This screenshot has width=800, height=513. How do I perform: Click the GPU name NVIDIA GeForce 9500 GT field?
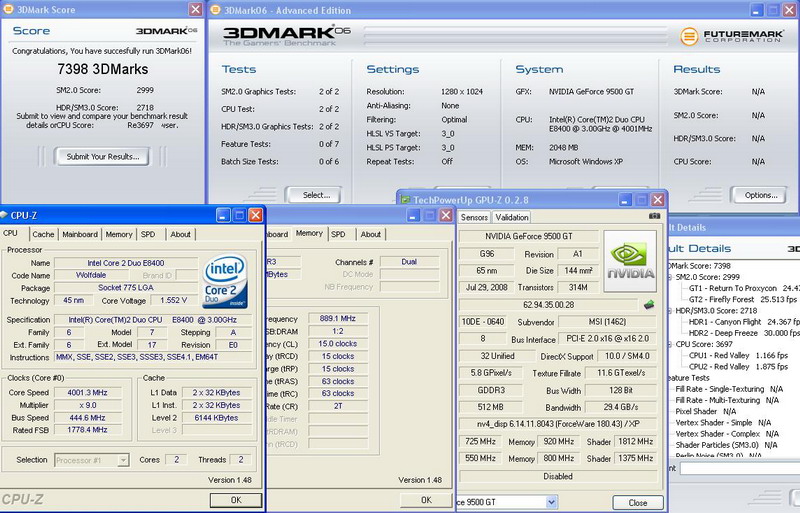pos(529,236)
